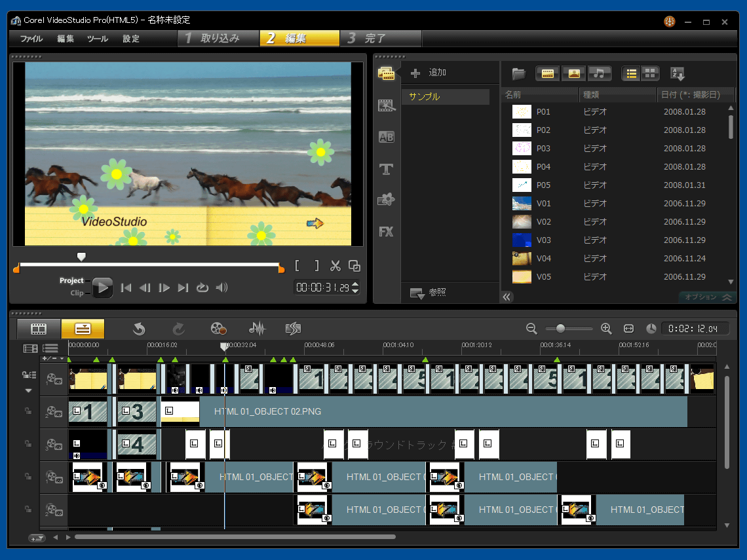Go to the 完了 step tab
The height and width of the screenshot is (560, 747).
pos(381,39)
